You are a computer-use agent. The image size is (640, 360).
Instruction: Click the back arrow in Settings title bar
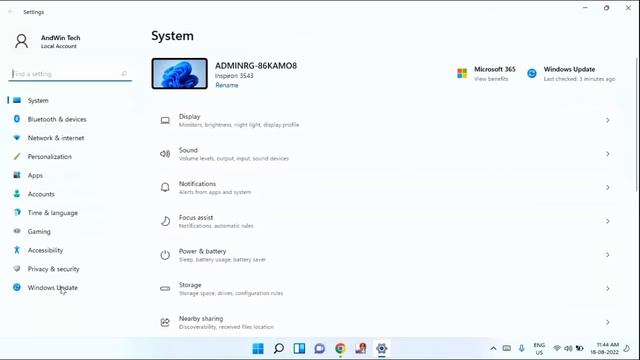(x=11, y=12)
